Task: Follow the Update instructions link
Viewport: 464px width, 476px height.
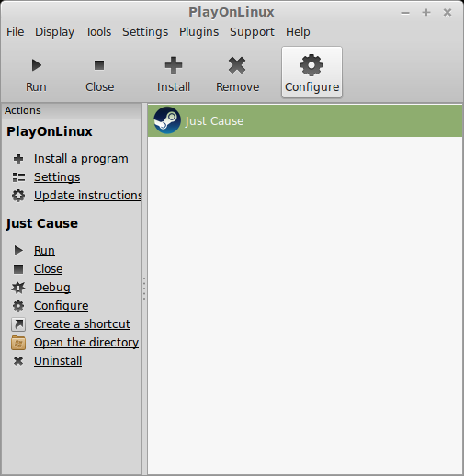Action: pos(88,196)
